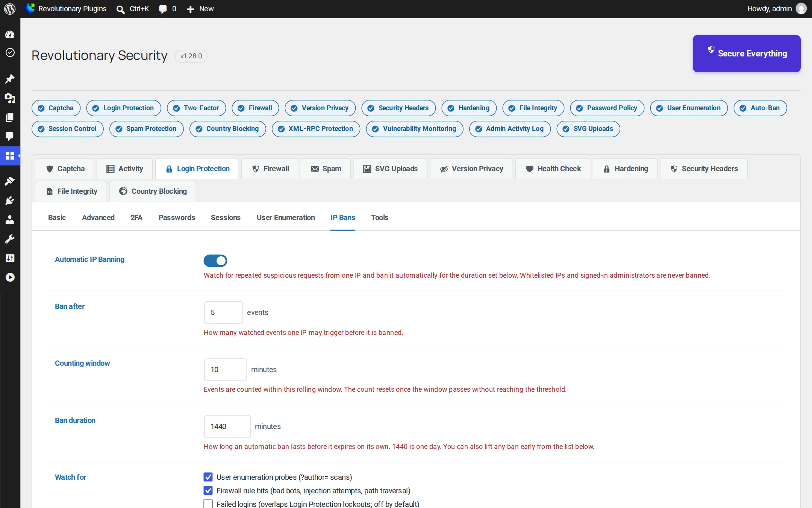Click the highlighted grid plugin icon in sidebar
Screen dimensions: 812x508
pyautogui.click(x=10, y=155)
